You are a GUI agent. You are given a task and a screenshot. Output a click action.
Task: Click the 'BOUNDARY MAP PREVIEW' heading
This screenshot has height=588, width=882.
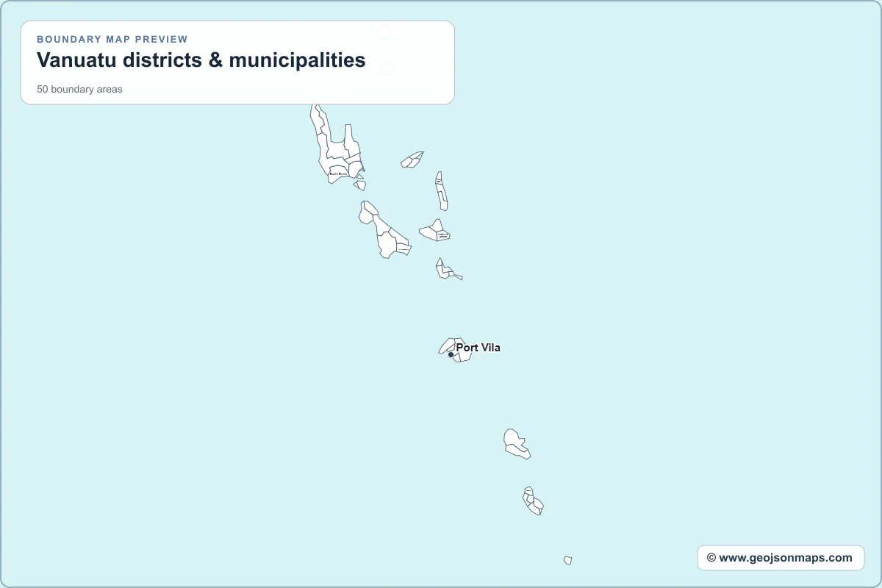point(112,40)
